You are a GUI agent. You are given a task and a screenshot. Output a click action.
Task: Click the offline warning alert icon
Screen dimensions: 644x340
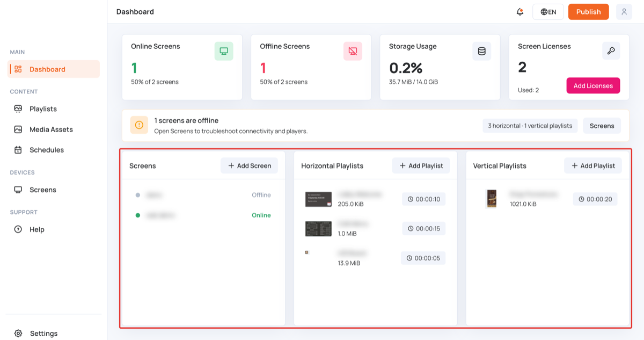(x=139, y=125)
